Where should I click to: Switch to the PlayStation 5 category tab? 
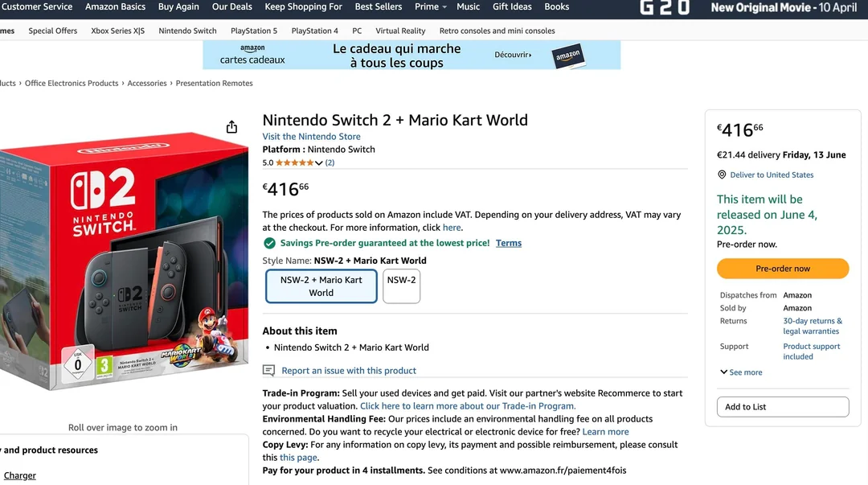[253, 31]
